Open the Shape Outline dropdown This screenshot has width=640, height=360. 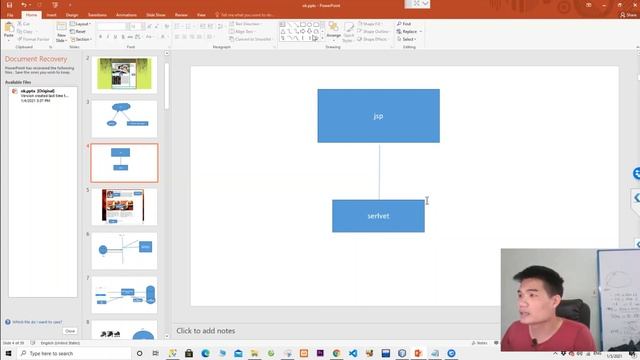373,31
